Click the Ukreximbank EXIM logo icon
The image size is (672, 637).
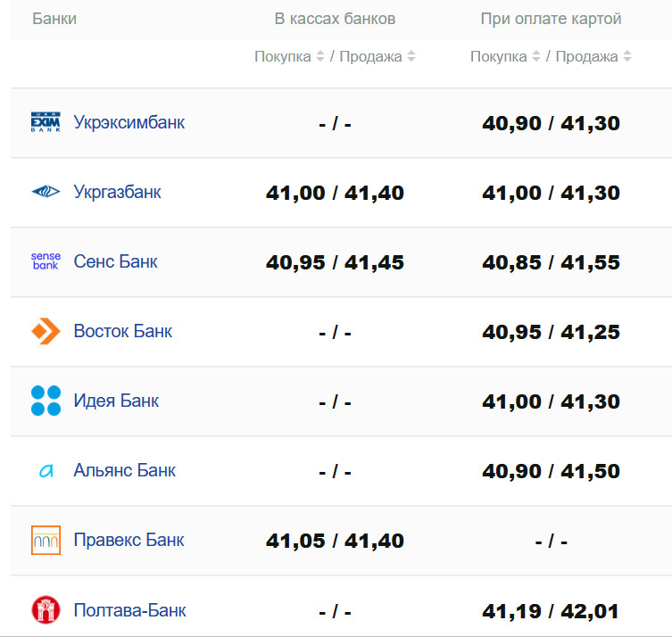click(x=46, y=122)
